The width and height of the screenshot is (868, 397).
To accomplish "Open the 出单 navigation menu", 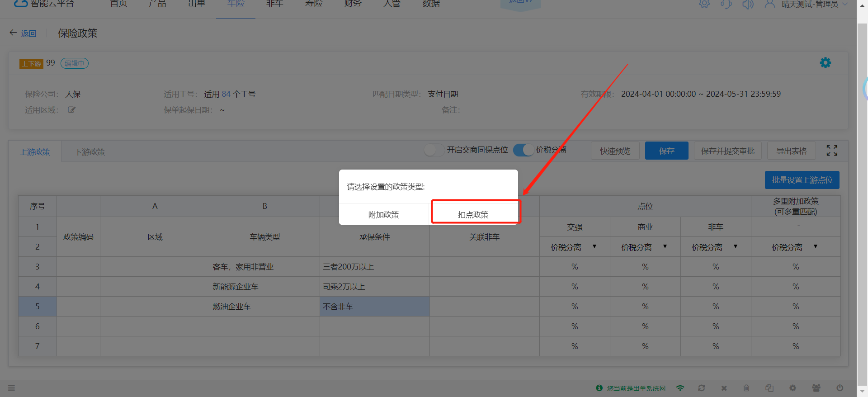I will 197,4.
